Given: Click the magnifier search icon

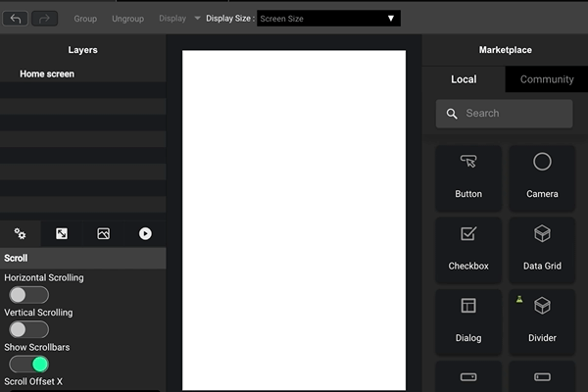Looking at the screenshot, I should pos(452,114).
